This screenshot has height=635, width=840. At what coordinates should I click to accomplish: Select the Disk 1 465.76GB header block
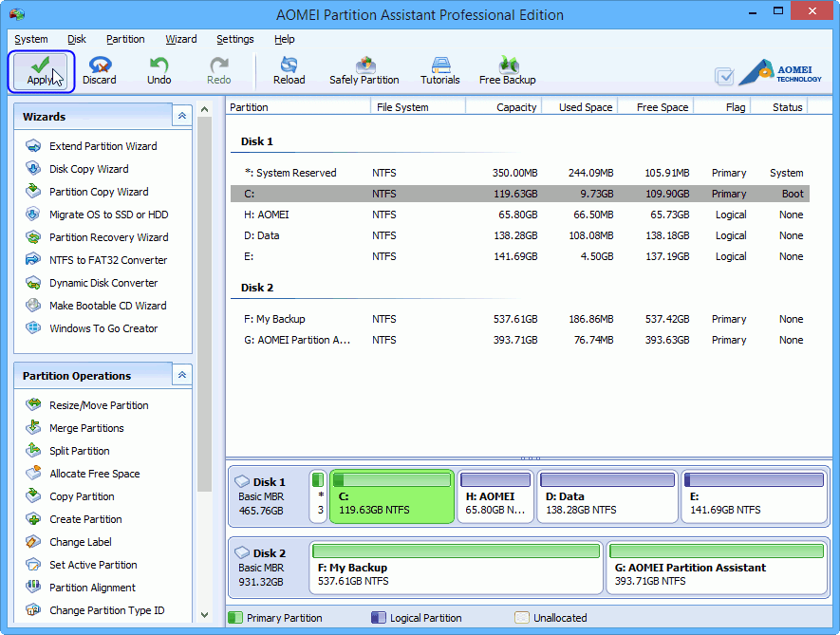pyautogui.click(x=269, y=496)
